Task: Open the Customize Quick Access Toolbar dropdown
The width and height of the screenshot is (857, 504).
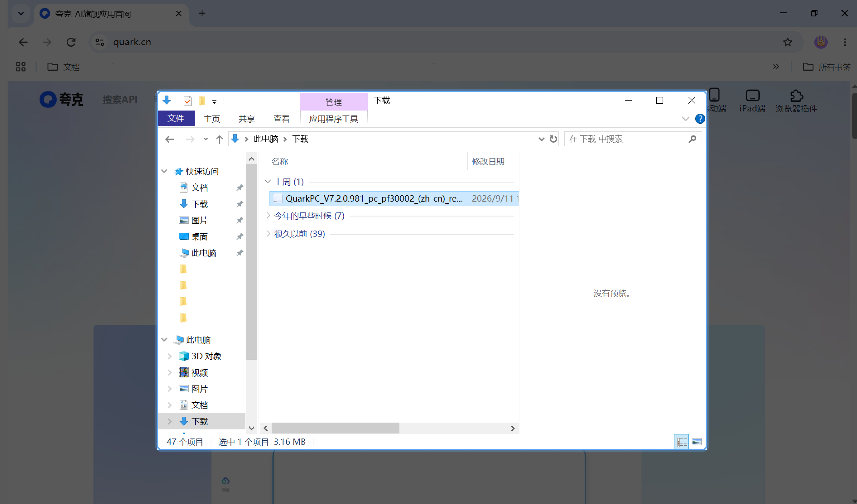Action: click(x=214, y=102)
